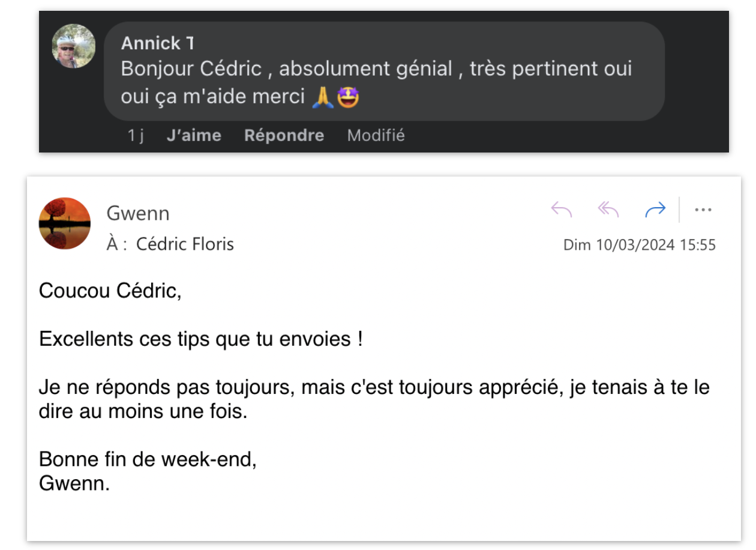Forward Gwenn's email using the forward arrow
The image size is (756, 550).
pyautogui.click(x=655, y=210)
